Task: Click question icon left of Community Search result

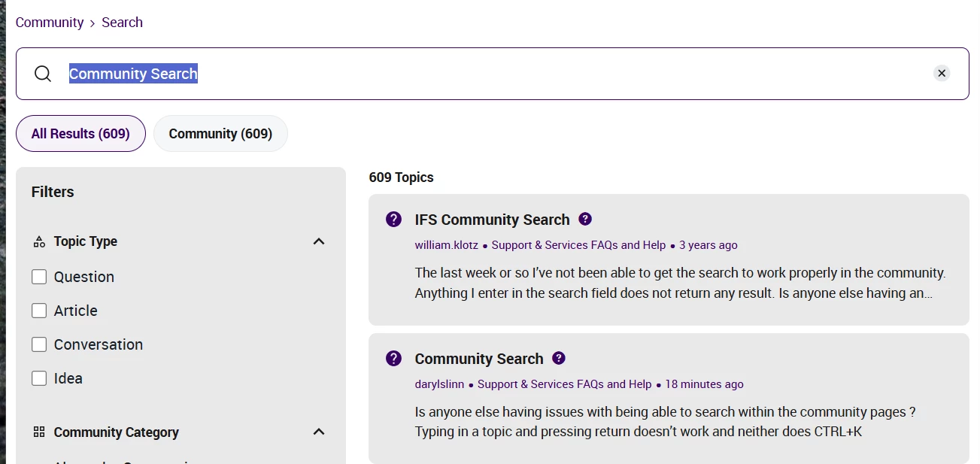Action: point(393,359)
